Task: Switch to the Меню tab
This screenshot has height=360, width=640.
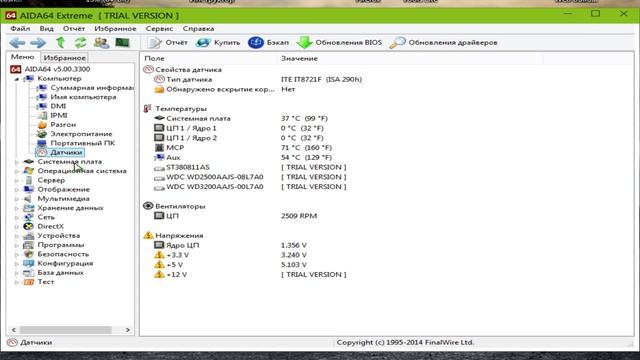Action: click(22, 57)
